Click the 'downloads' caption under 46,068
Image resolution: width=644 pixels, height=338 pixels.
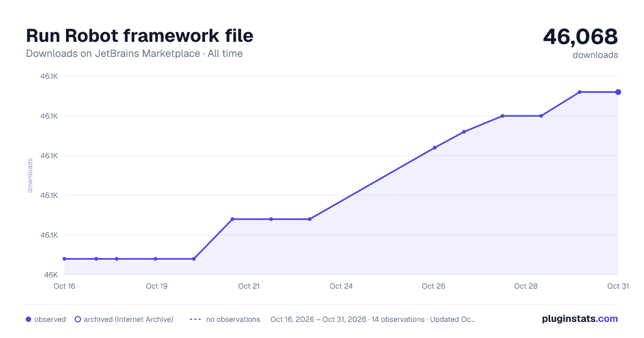(x=595, y=55)
